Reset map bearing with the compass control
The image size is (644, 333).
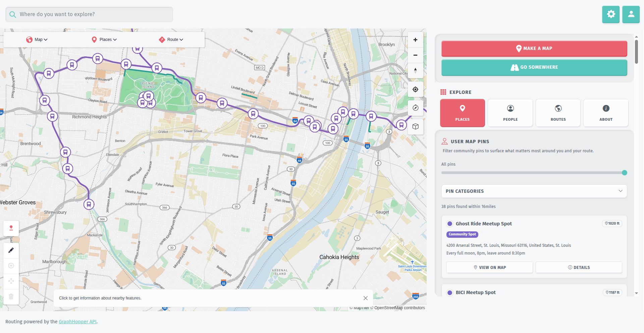coord(415,108)
